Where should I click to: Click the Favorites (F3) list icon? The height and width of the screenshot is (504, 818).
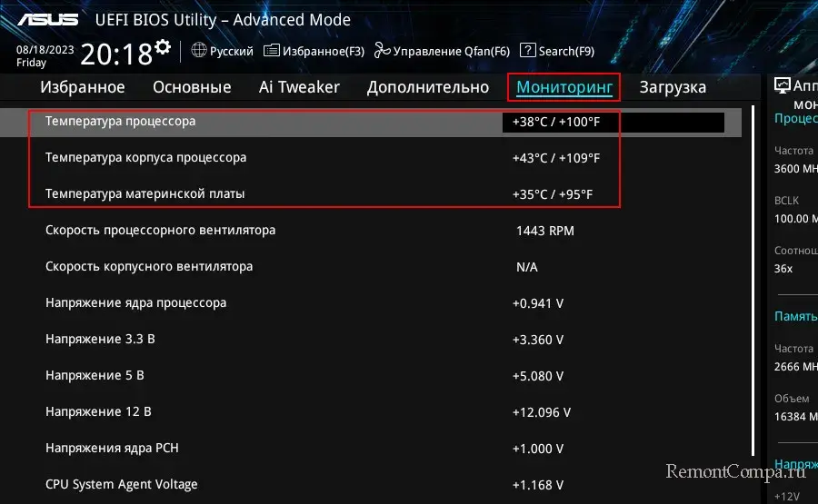[271, 51]
